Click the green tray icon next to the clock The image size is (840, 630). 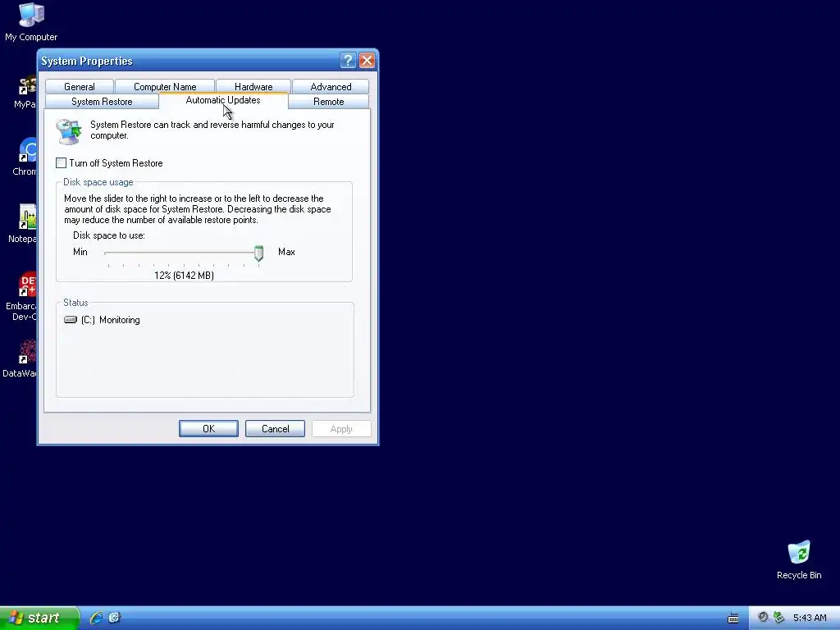779,618
